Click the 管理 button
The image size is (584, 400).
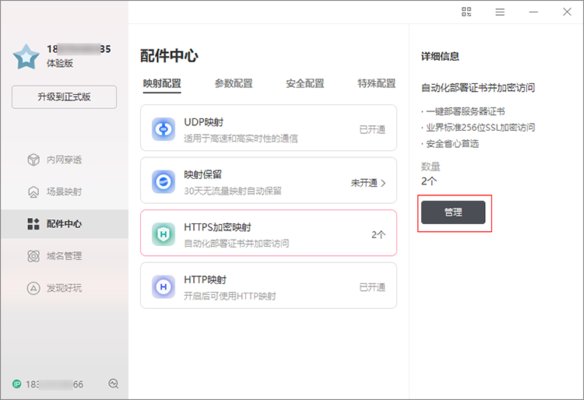click(x=453, y=212)
